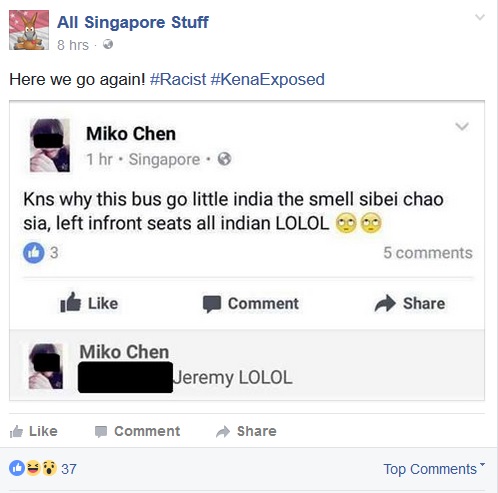
Task: Click Miko Chen's commenter avatar
Action: [46, 366]
